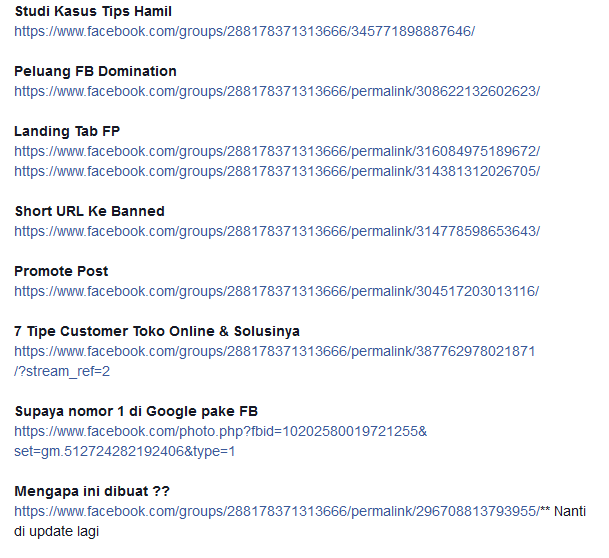Click the 'Short URL Ke Banned' heading

point(89,211)
